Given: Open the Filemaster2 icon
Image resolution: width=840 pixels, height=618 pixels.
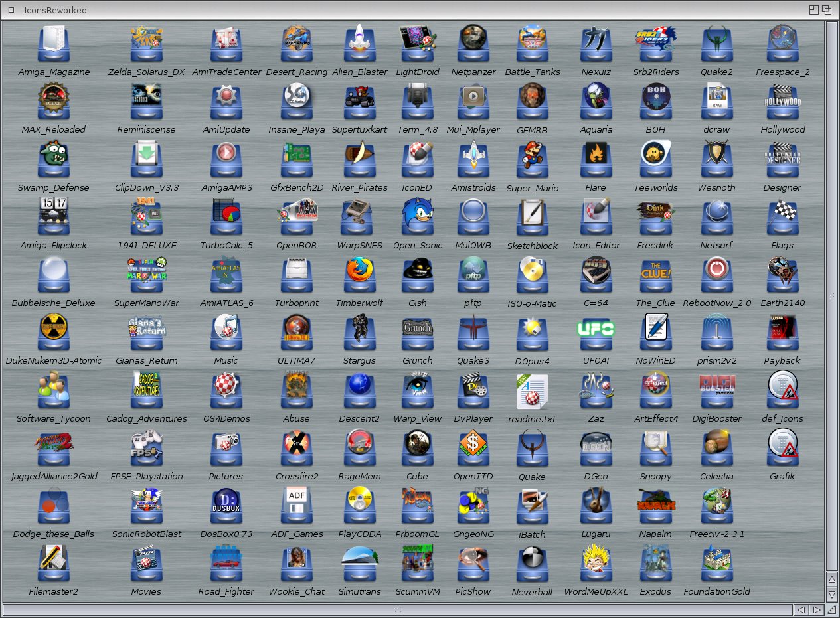Looking at the screenshot, I should (54, 564).
